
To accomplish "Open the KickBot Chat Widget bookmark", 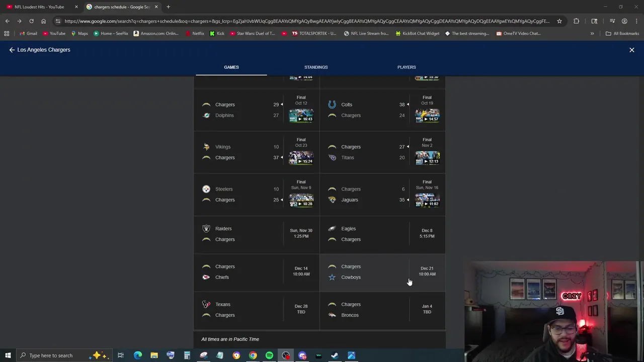I will pos(418,34).
